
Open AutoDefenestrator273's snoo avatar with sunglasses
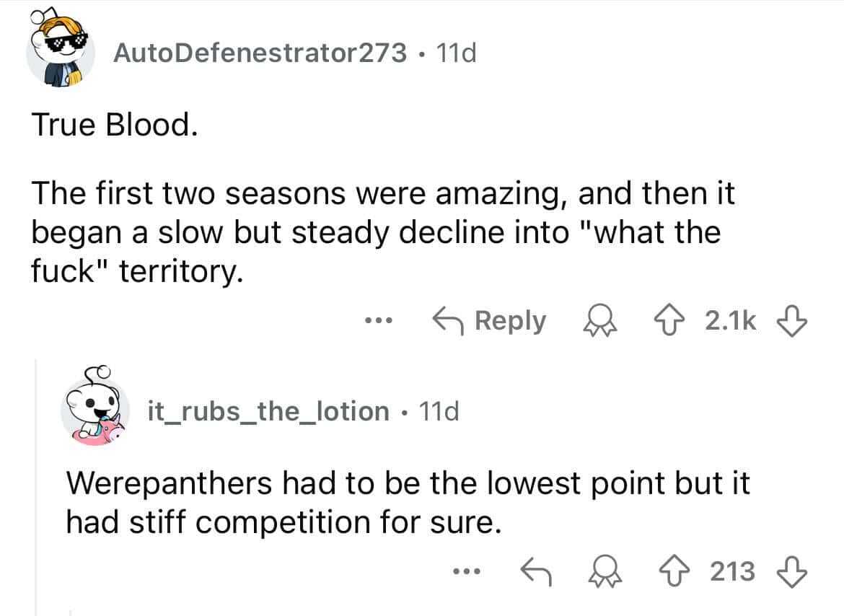[x=61, y=54]
